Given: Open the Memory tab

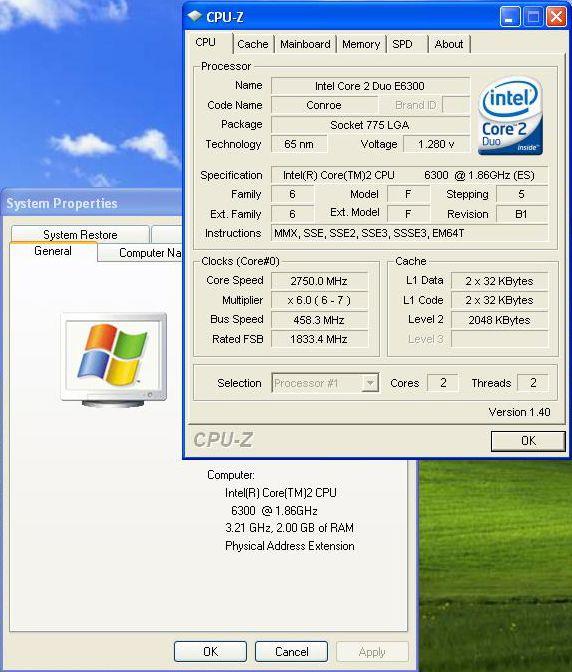Looking at the screenshot, I should [x=361, y=44].
